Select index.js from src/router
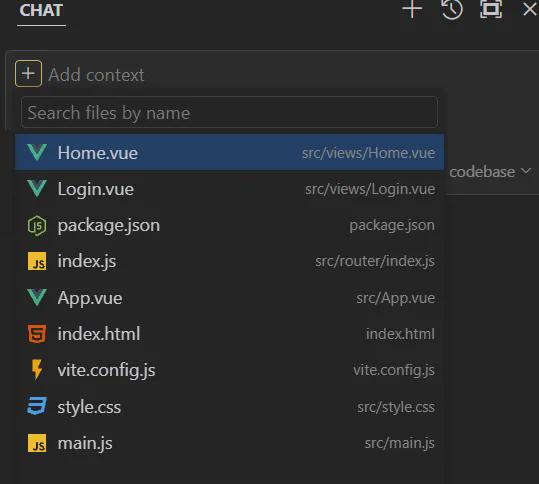 230,261
